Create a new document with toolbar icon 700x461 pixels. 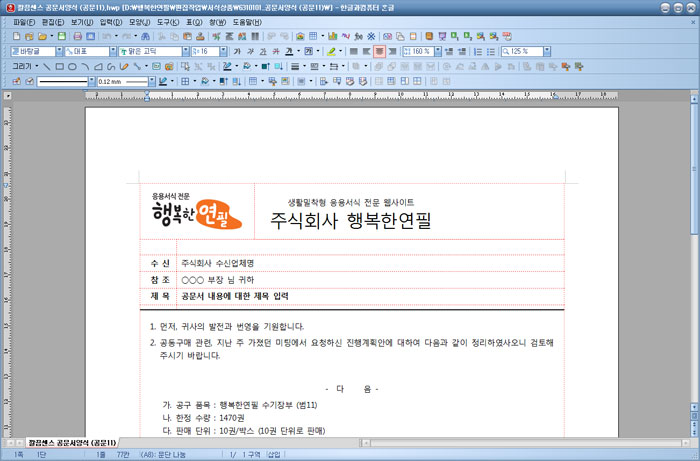coord(17,36)
